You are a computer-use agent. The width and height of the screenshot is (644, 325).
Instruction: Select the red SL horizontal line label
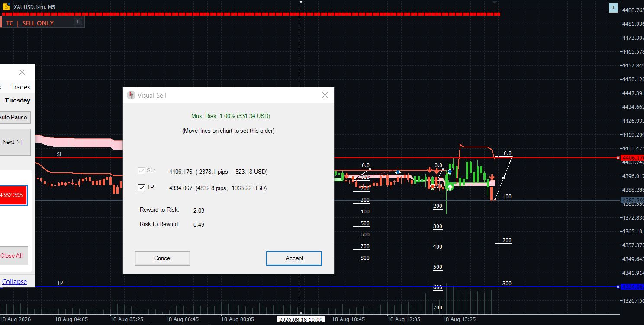59,154
